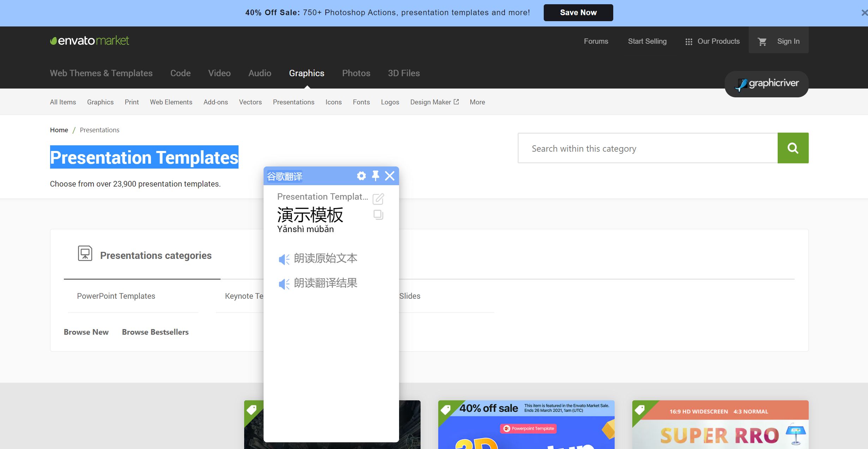Click Sign In
This screenshot has height=449, width=868.
coord(788,41)
